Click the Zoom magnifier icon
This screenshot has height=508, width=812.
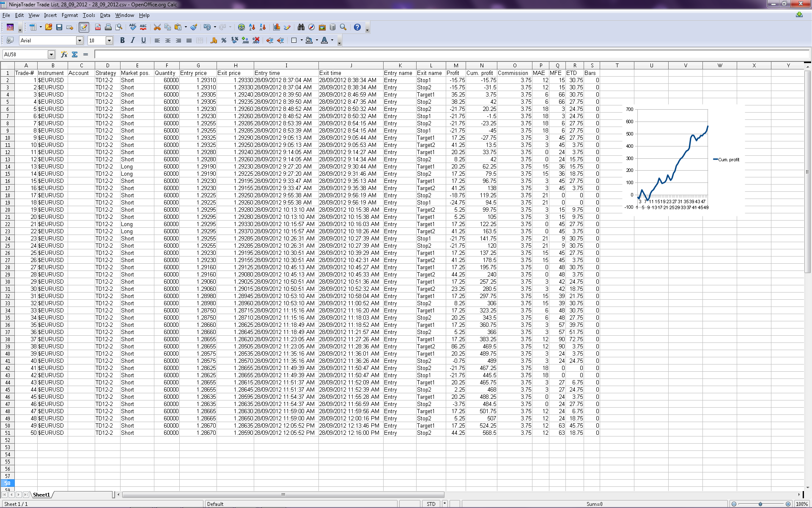[x=343, y=27]
